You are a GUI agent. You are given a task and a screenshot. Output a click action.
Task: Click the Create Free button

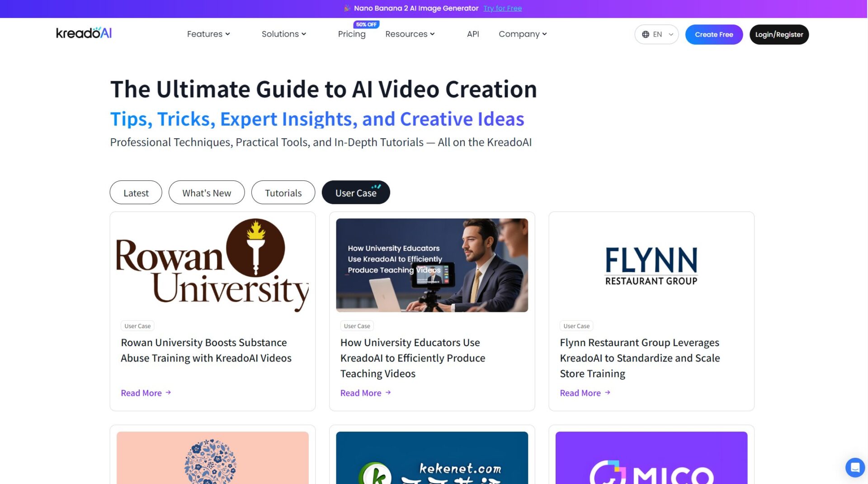[714, 34]
